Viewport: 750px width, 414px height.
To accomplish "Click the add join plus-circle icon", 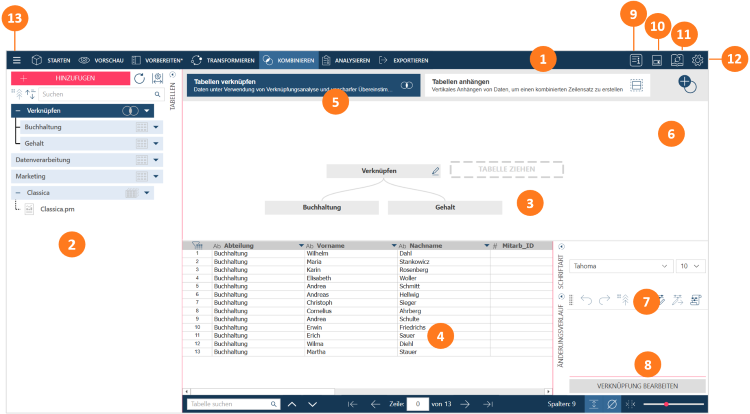I will (x=688, y=85).
